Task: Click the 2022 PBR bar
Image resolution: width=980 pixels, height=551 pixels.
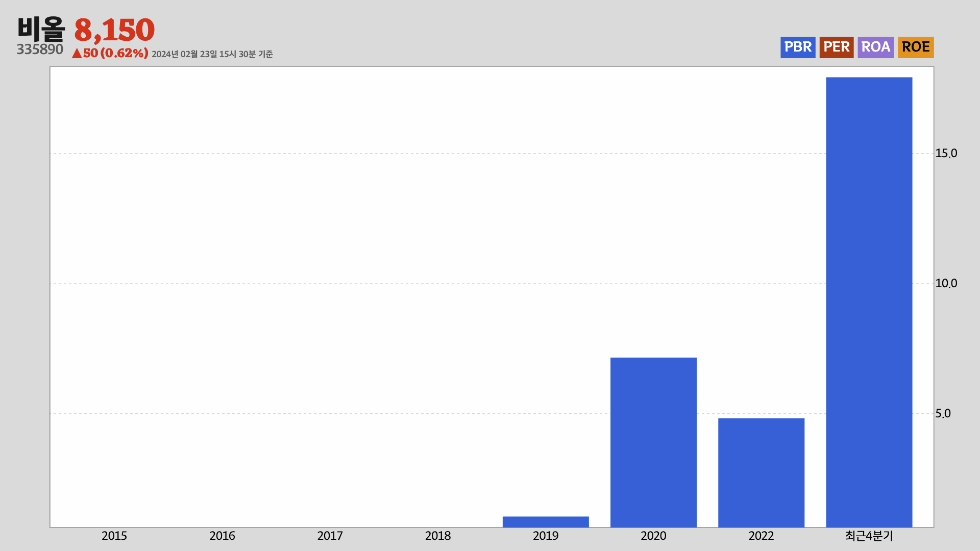Action: click(761, 473)
